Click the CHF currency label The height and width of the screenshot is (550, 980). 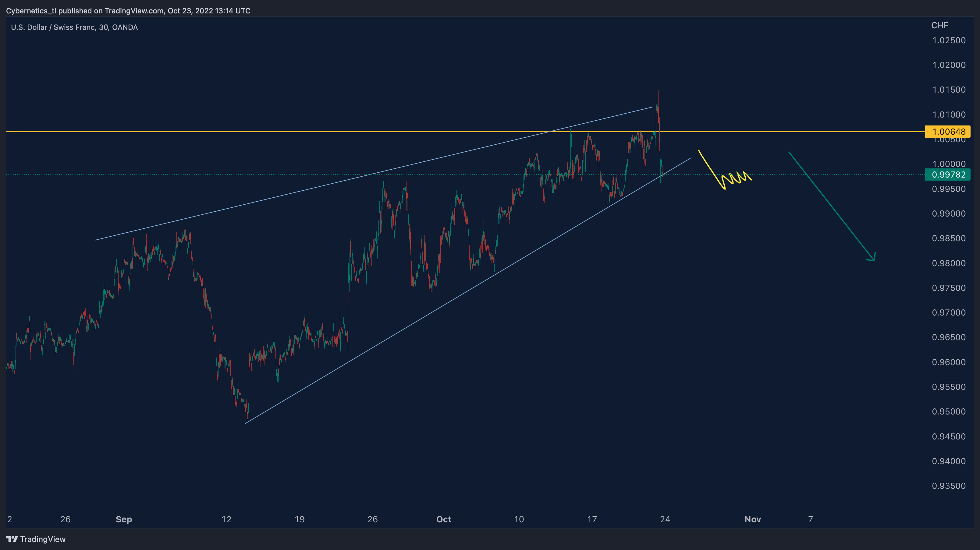(x=939, y=26)
